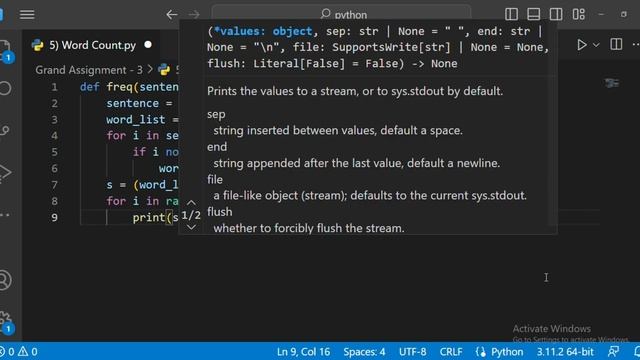This screenshot has height=360, width=640.
Task: Click line number 9 in the gutter
Action: click(x=54, y=218)
